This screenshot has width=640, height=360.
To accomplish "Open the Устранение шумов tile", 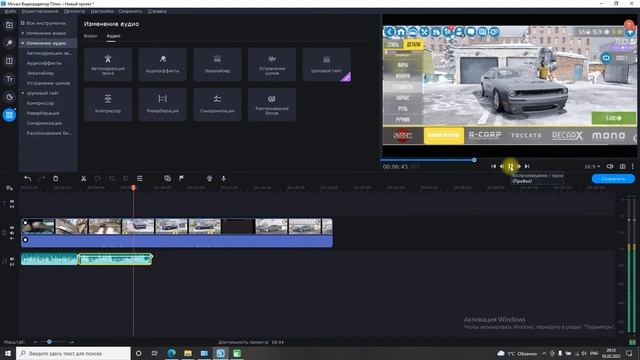I will 272,64.
